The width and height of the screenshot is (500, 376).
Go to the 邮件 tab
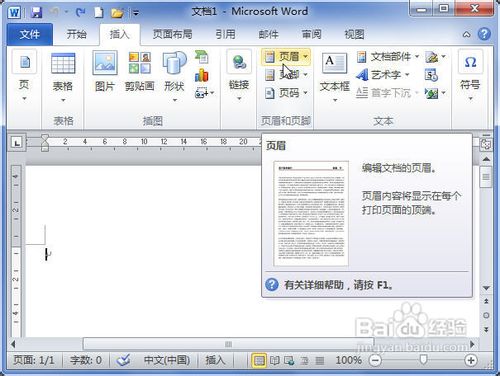pos(268,34)
